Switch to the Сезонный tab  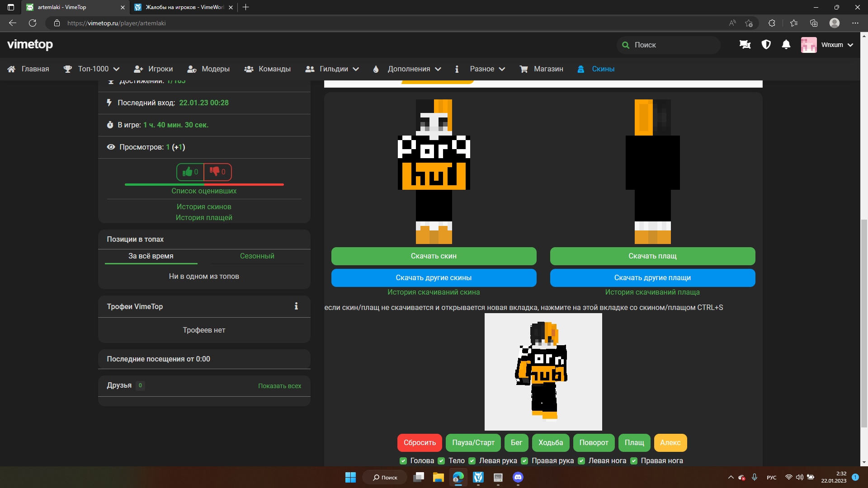click(257, 256)
